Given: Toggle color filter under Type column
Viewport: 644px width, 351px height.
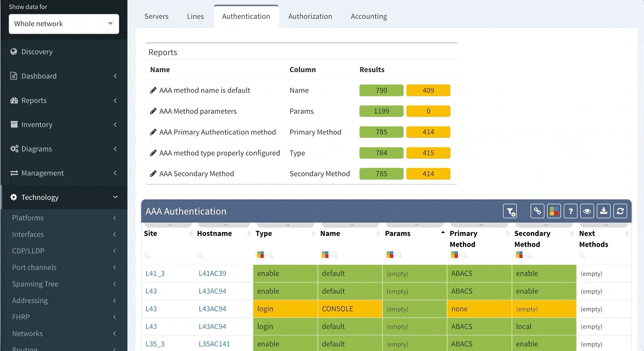Looking at the screenshot, I should [260, 255].
